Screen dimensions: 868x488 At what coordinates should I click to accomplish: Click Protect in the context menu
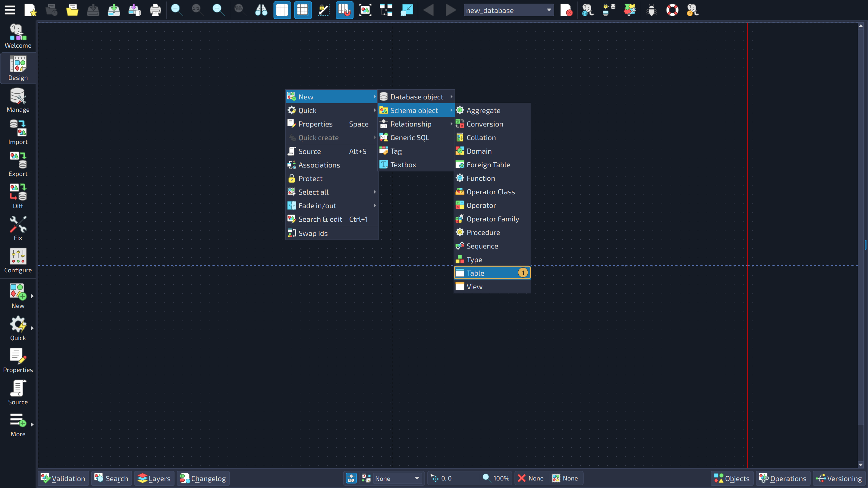(332, 179)
